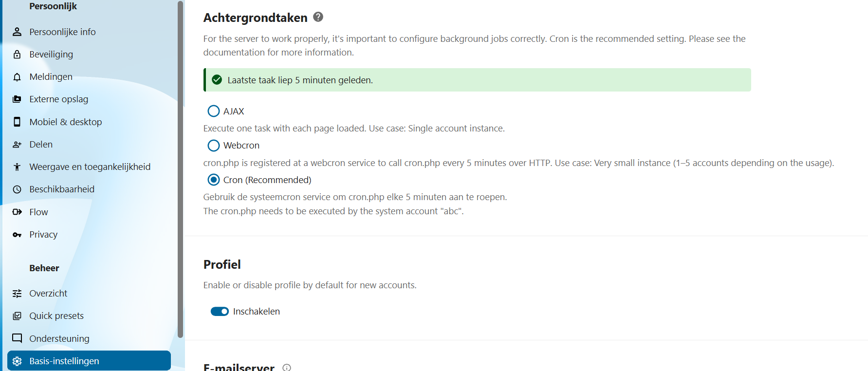Click the E-mailserver info icon

[x=287, y=368]
